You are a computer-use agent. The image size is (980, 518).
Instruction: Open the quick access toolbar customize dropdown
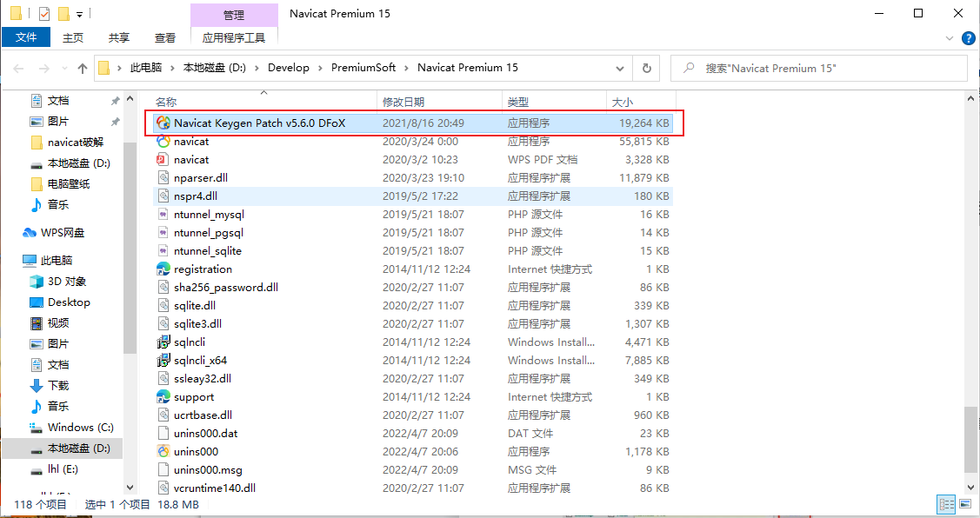79,14
